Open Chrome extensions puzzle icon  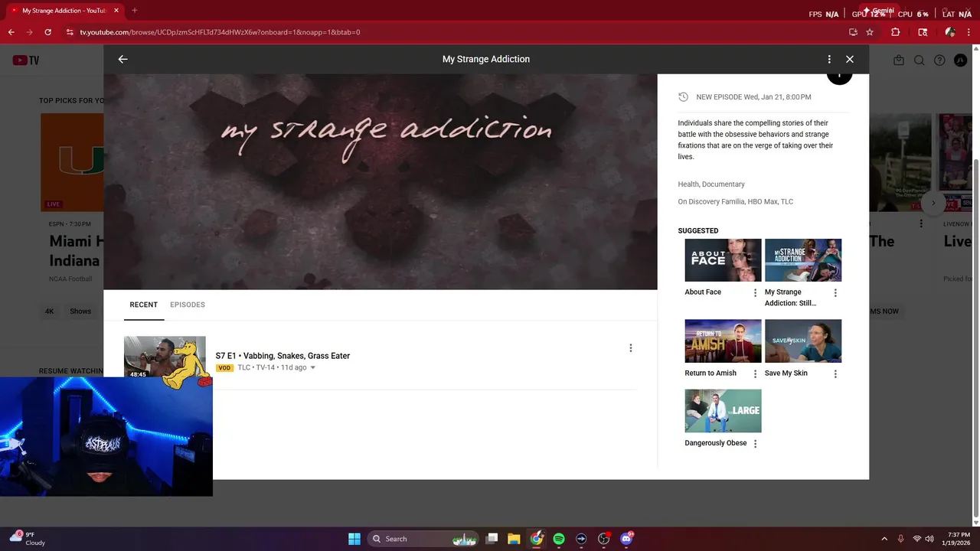895,32
